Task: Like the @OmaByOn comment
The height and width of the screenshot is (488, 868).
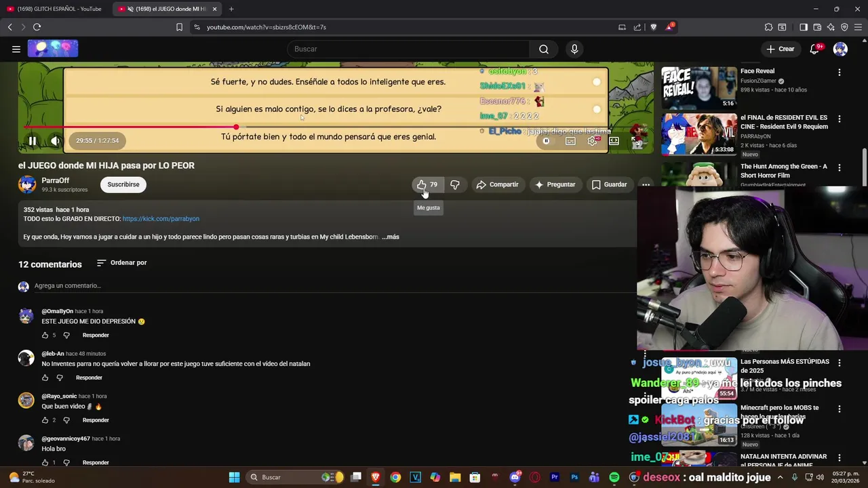Action: [45, 335]
